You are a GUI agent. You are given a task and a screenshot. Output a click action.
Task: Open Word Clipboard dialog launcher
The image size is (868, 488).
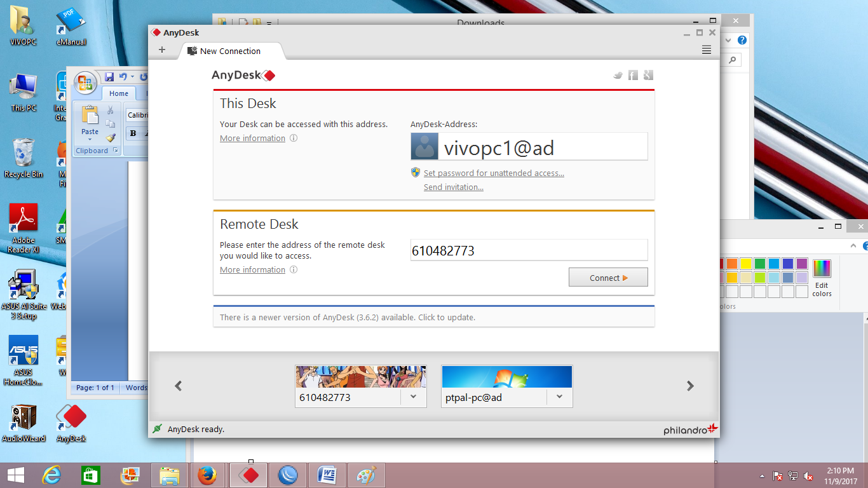tap(116, 151)
